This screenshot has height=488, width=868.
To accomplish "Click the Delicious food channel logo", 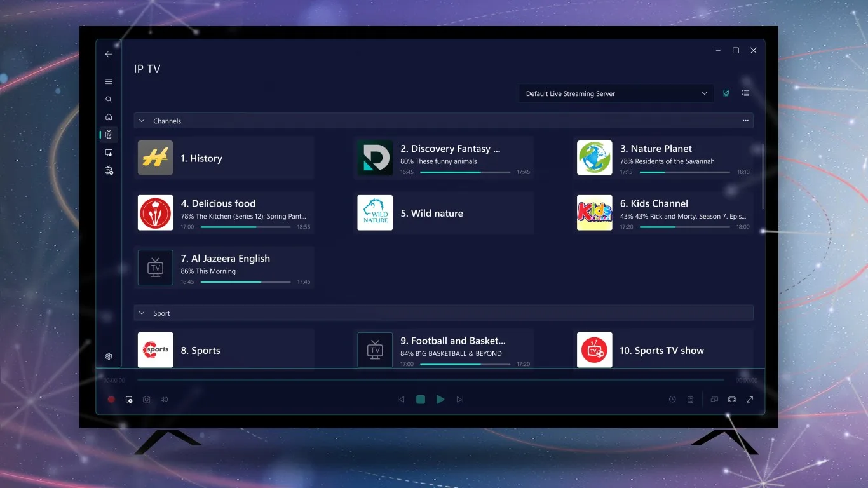I will coord(156,213).
